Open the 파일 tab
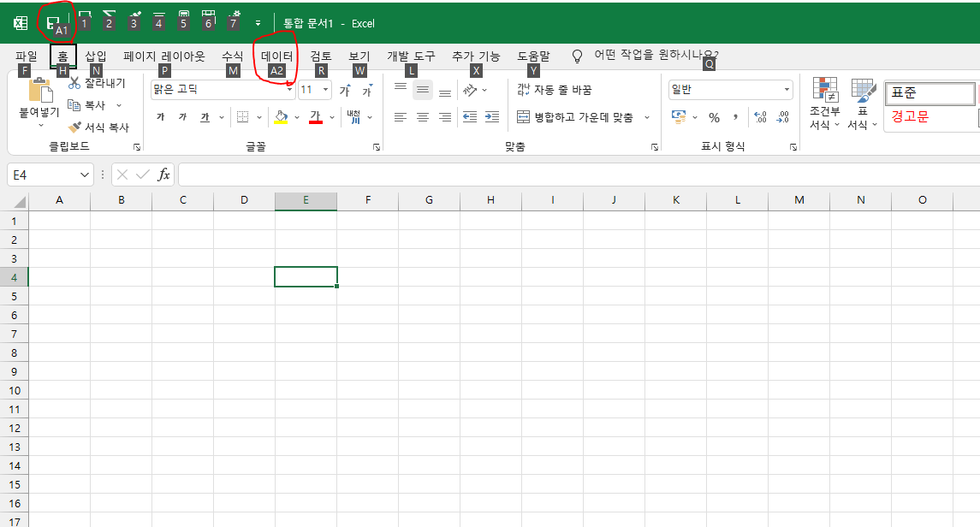 [x=27, y=56]
